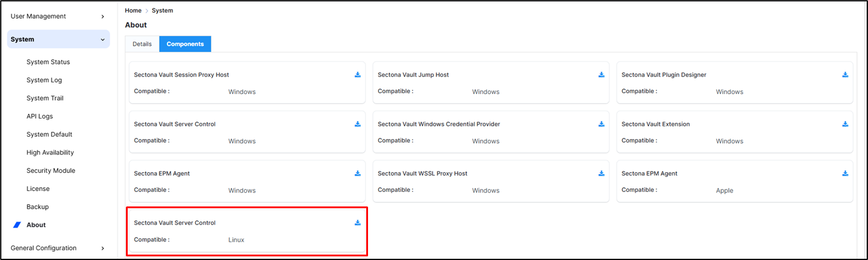The width and height of the screenshot is (868, 260).
Task: Click Sectona Vault Session Proxy Host title
Action: click(x=181, y=75)
